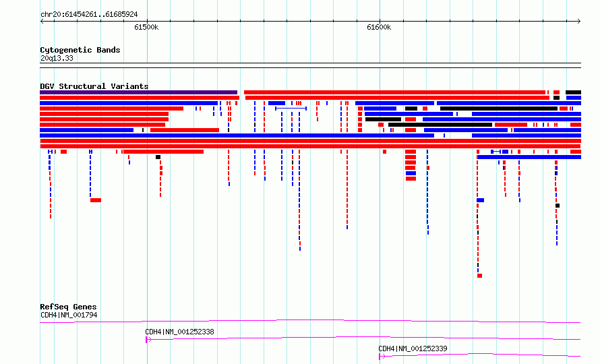Open the RefSeq Genes track title
The height and width of the screenshot is (364, 600).
tap(69, 307)
